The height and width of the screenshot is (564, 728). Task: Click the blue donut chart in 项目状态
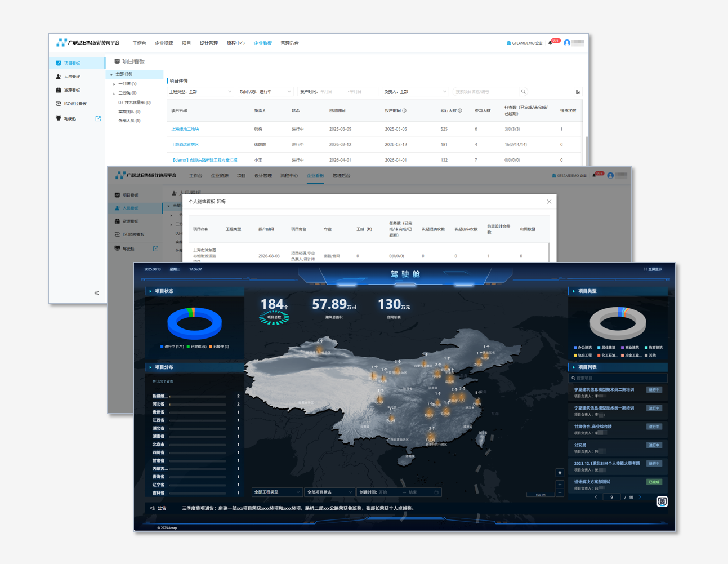point(195,323)
